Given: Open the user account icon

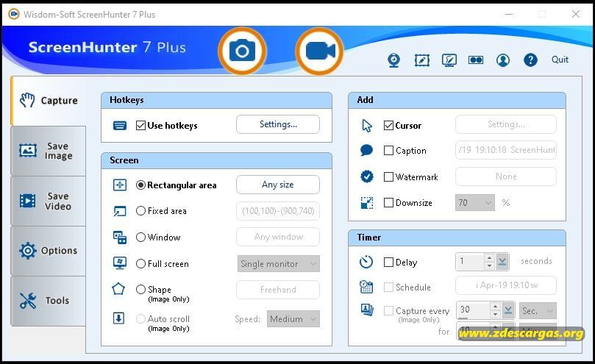Looking at the screenshot, I should pyautogui.click(x=503, y=60).
